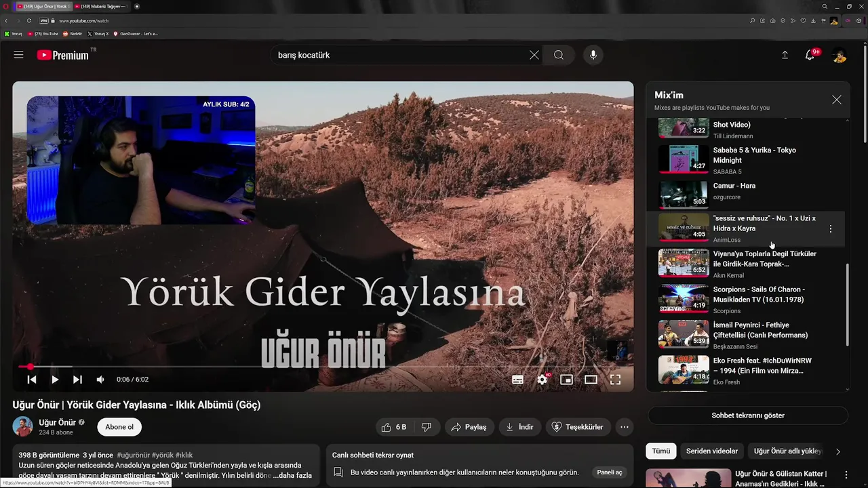868x488 pixels.
Task: Click the #yörük hashtag
Action: click(162, 455)
